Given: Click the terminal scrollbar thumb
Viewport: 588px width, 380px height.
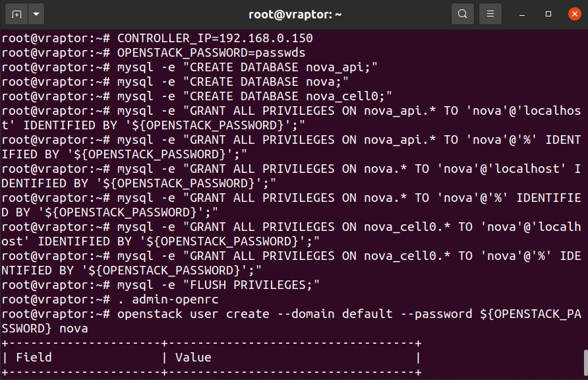Looking at the screenshot, I should coord(584,362).
